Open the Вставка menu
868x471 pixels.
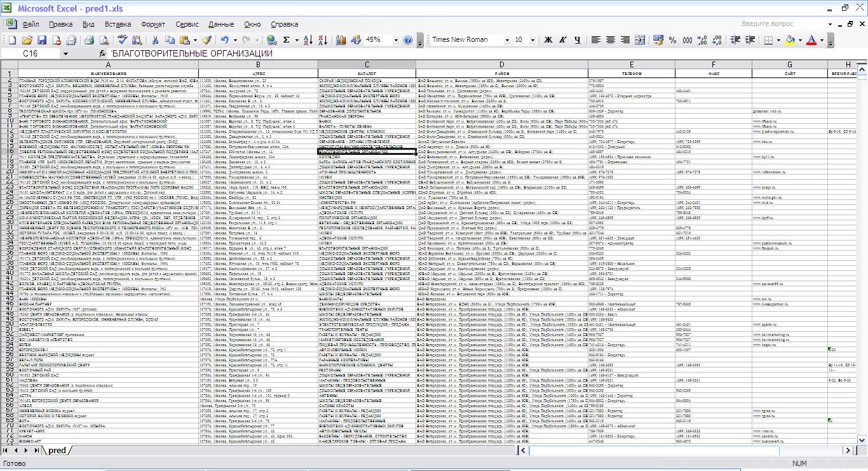118,24
